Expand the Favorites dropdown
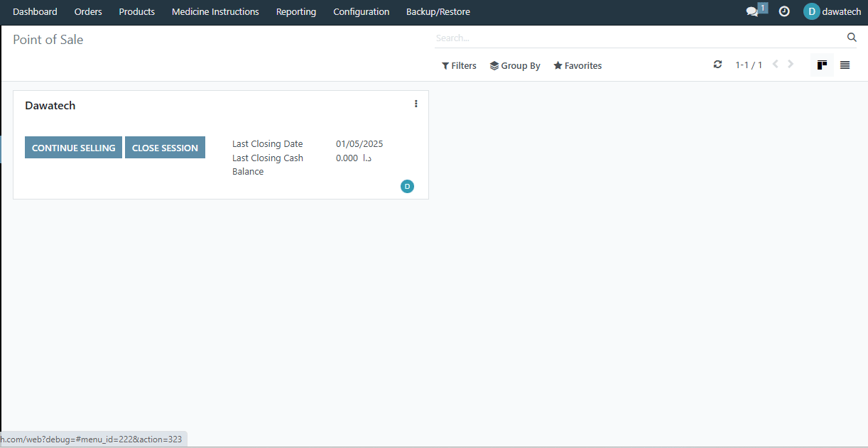Viewport: 868px width, 448px height. point(577,65)
